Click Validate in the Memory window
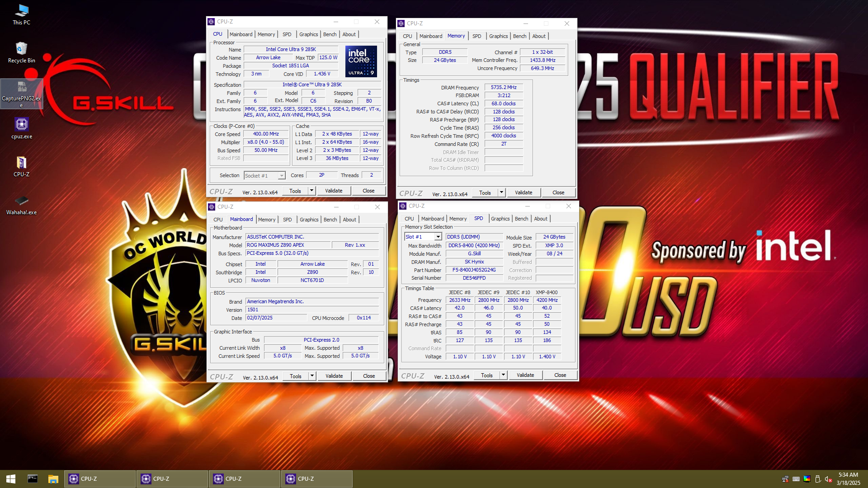The height and width of the screenshot is (488, 868). (x=524, y=192)
